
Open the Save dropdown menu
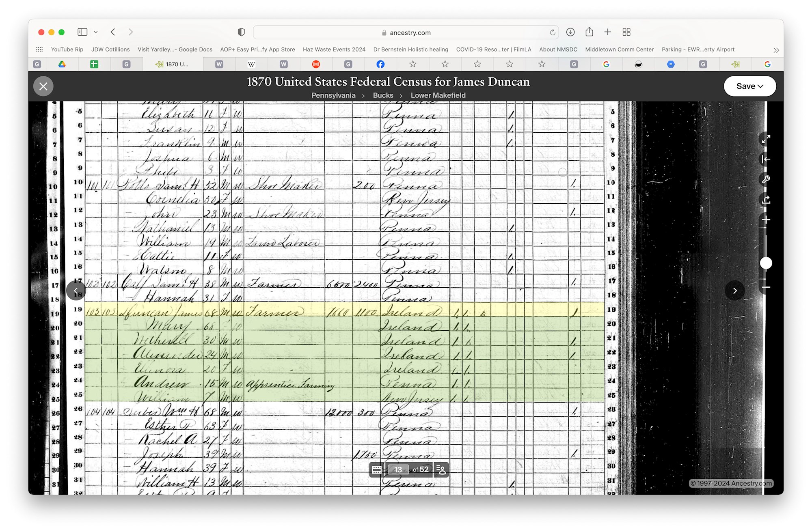pyautogui.click(x=749, y=86)
